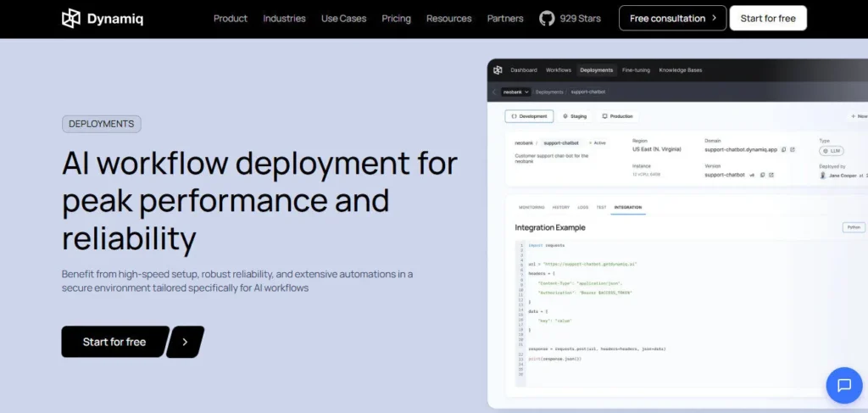Open the Fine-tuning tab in the preview

[636, 70]
